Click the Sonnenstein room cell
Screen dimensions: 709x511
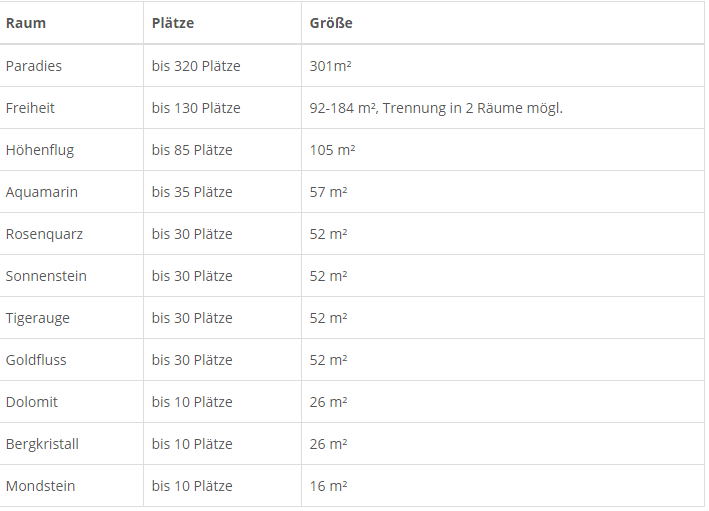point(46,276)
